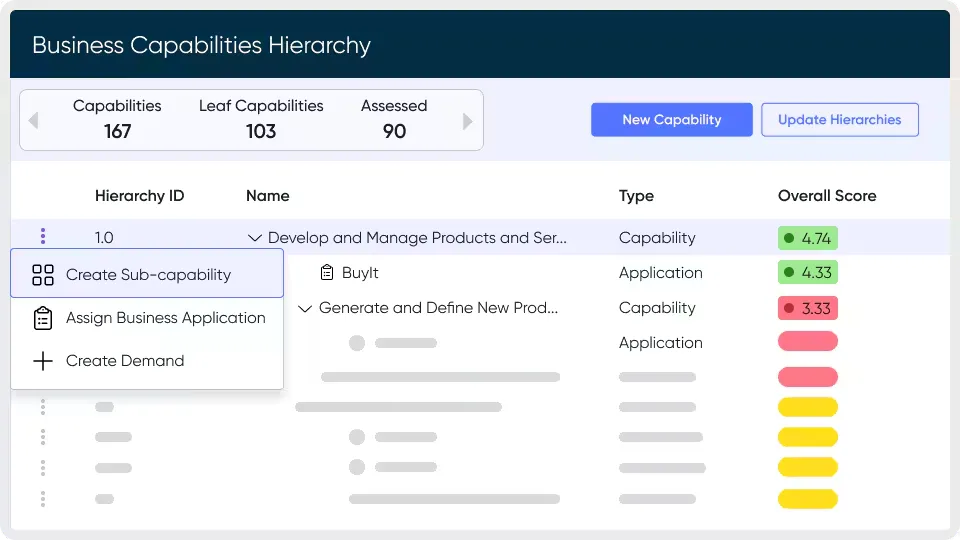Click the Assign Business Application clipboard icon

(43, 318)
